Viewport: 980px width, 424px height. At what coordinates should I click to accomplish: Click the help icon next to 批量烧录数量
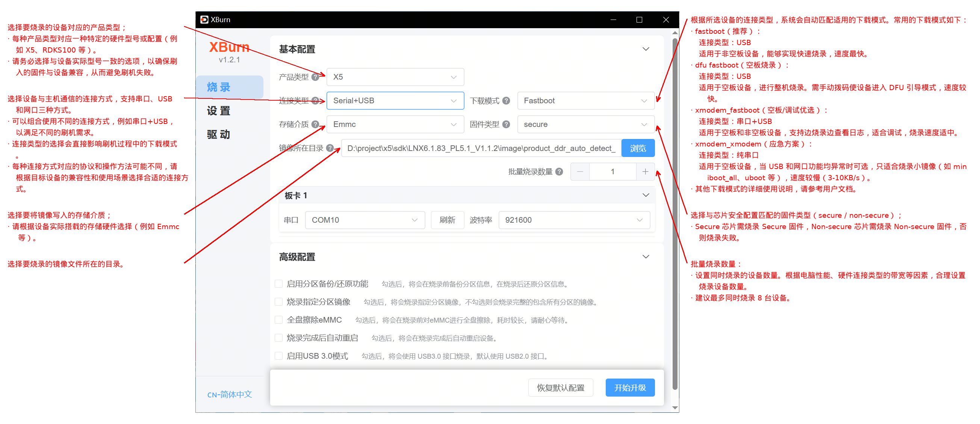[x=559, y=172]
